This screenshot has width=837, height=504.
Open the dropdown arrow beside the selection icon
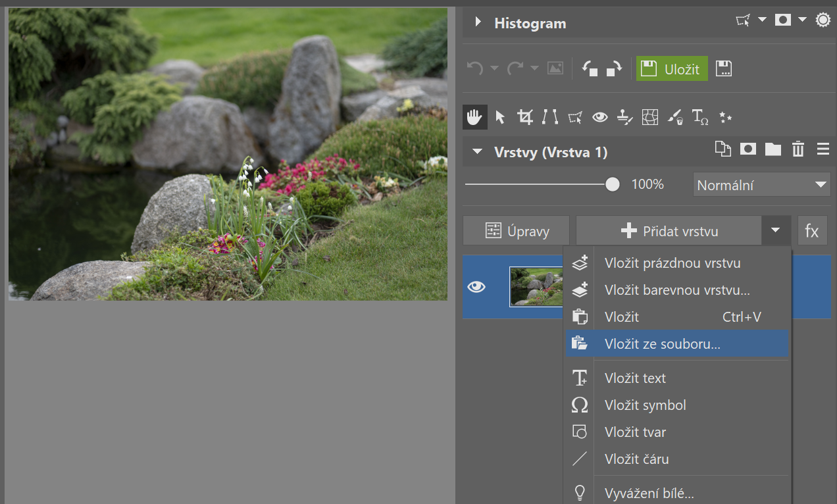tap(762, 20)
